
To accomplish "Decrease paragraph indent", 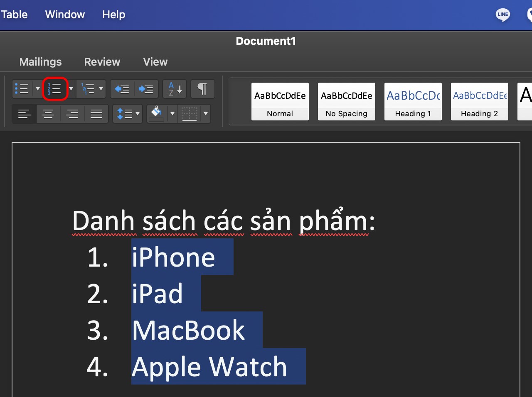I will (122, 88).
